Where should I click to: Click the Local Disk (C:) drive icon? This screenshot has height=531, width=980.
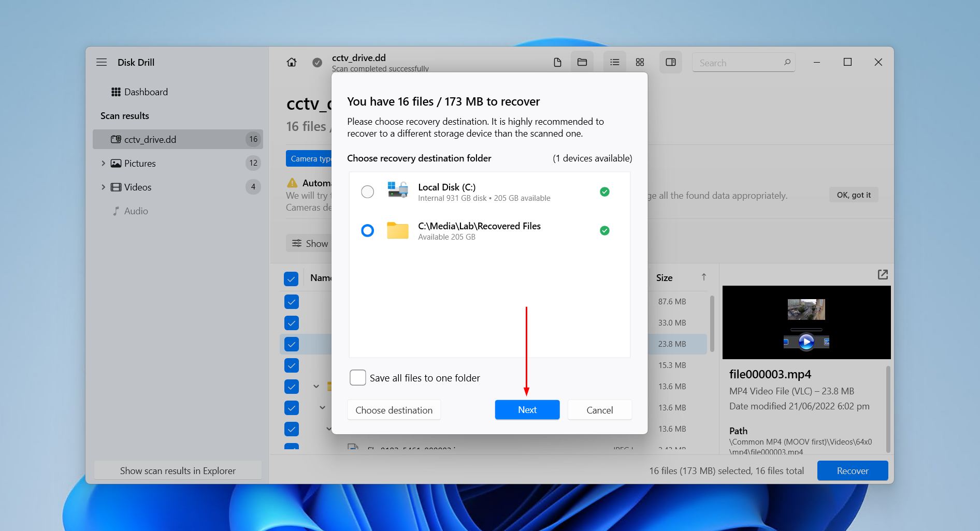coord(398,189)
